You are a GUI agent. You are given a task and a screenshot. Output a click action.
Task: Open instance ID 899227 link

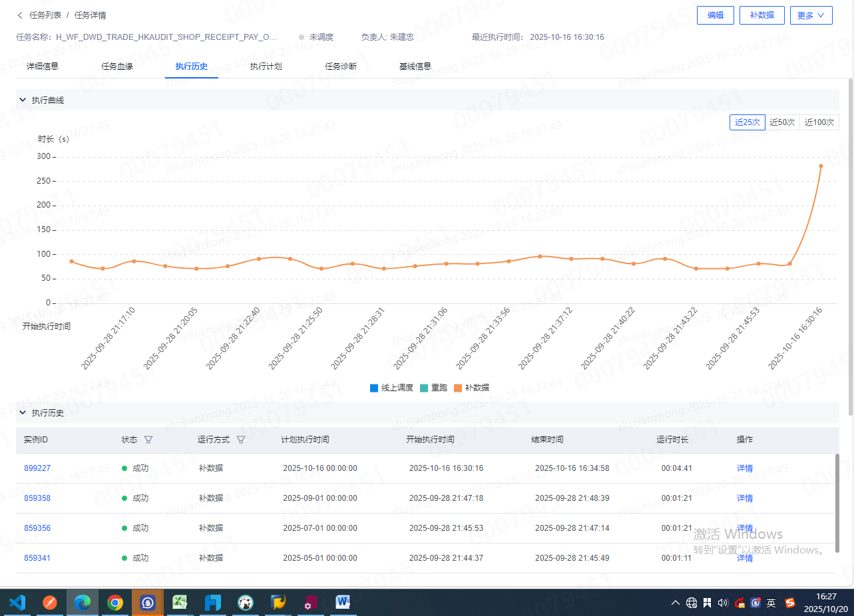pyautogui.click(x=37, y=468)
